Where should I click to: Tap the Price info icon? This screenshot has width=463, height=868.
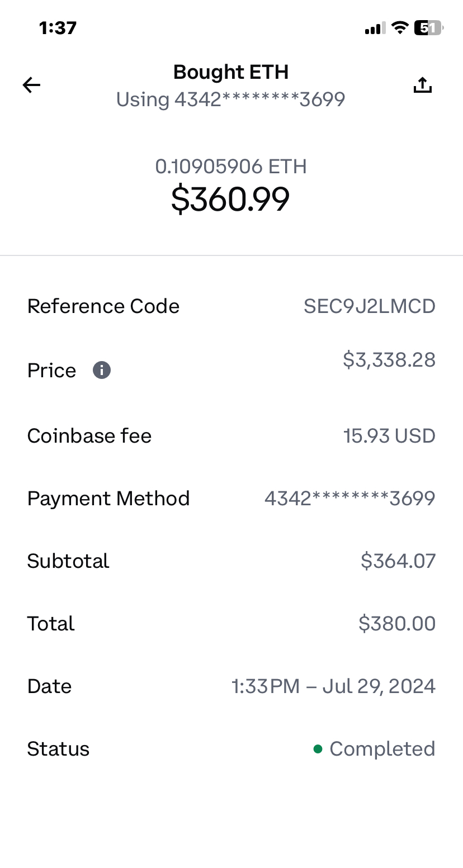coord(102,370)
